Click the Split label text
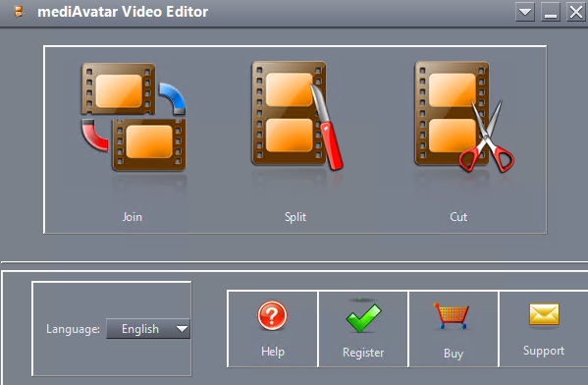The width and height of the screenshot is (588, 385). point(295,217)
